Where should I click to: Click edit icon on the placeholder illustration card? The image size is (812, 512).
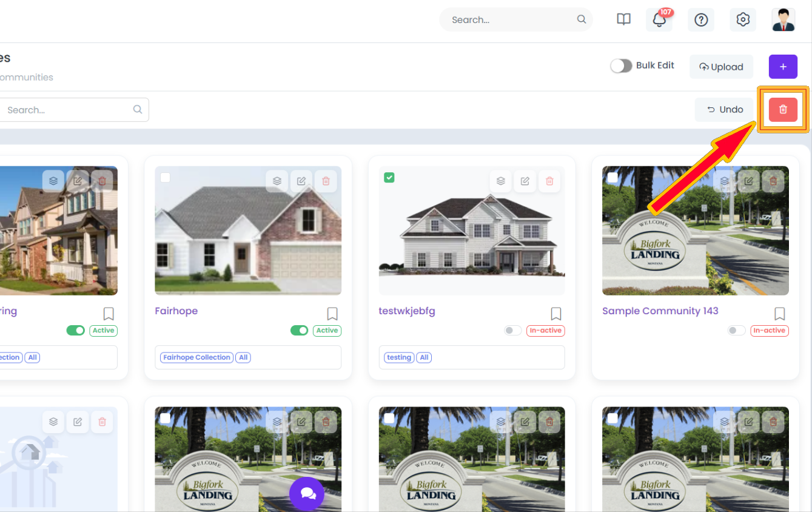(x=78, y=422)
